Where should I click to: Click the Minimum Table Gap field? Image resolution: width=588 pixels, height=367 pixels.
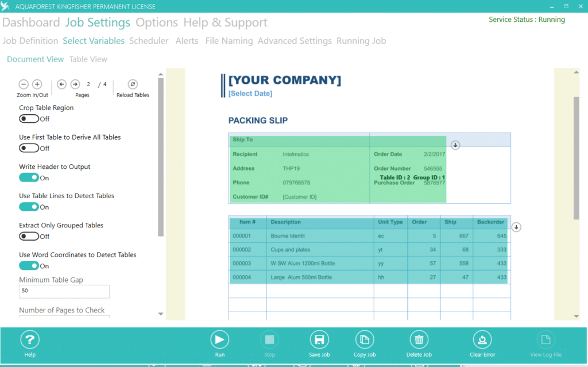[x=64, y=291]
